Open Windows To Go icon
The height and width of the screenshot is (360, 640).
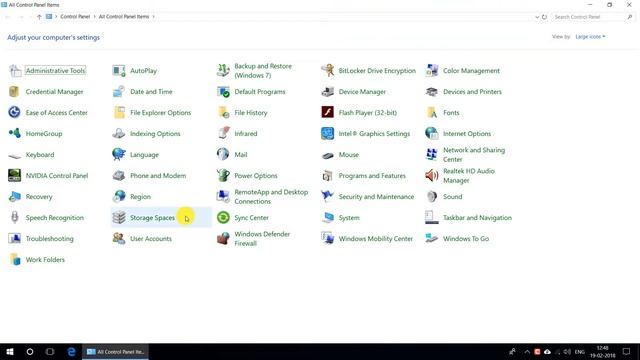432,238
